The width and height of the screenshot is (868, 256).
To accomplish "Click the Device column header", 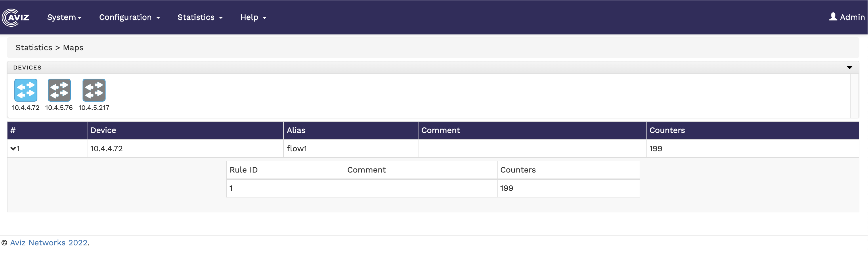I will point(103,130).
